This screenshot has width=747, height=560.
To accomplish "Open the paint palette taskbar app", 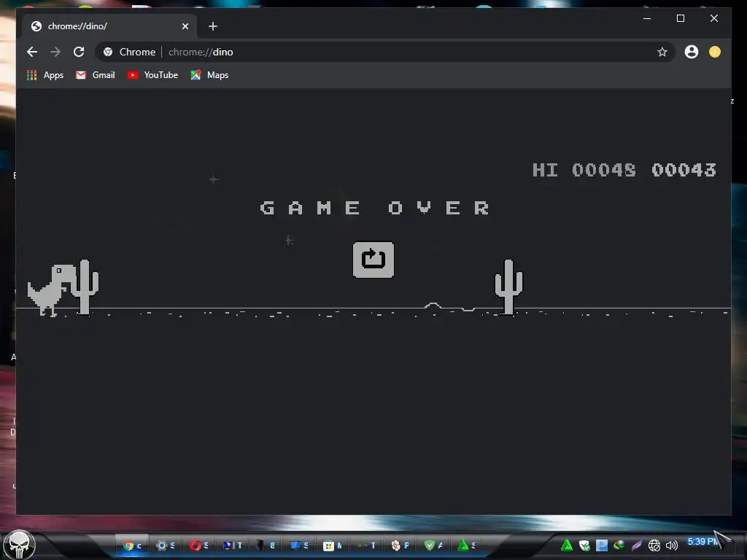I will (x=399, y=545).
